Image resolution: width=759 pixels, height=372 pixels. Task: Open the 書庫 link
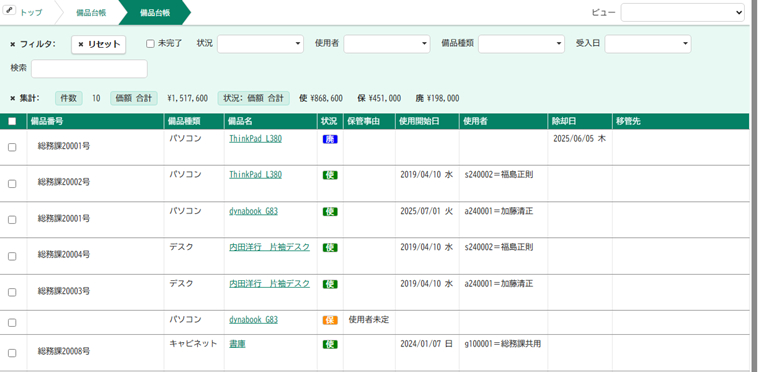237,344
